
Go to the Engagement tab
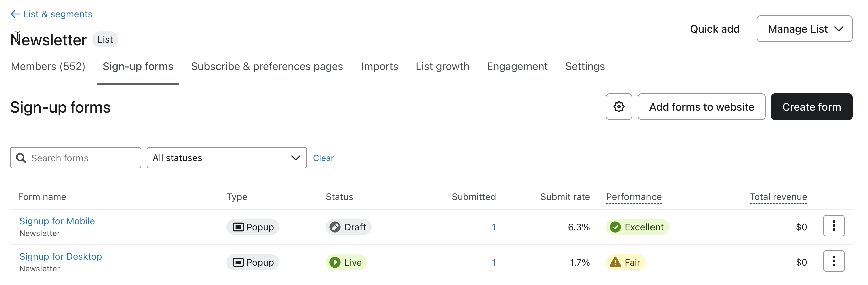tap(517, 66)
